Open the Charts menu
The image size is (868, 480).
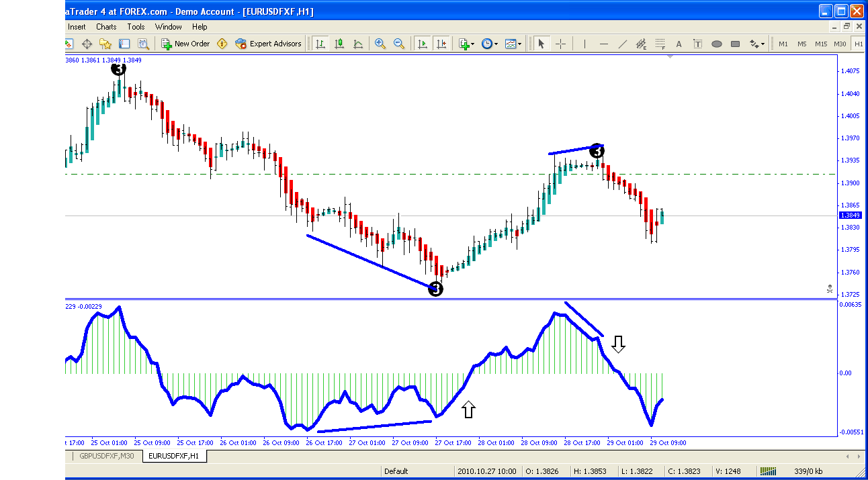(105, 26)
